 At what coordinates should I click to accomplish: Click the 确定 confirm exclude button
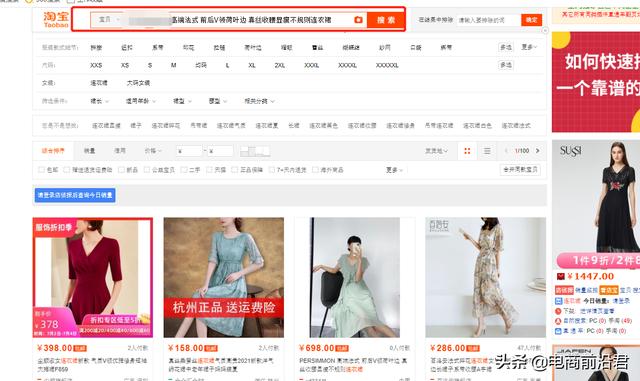[x=531, y=20]
